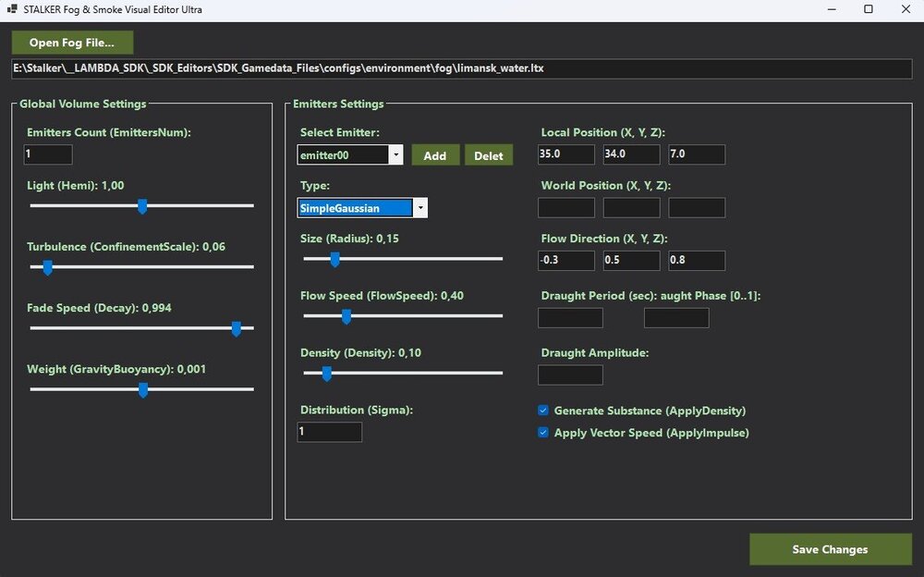This screenshot has width=924, height=577.
Task: Open the Select Emitter dropdown arrow
Action: click(x=396, y=155)
